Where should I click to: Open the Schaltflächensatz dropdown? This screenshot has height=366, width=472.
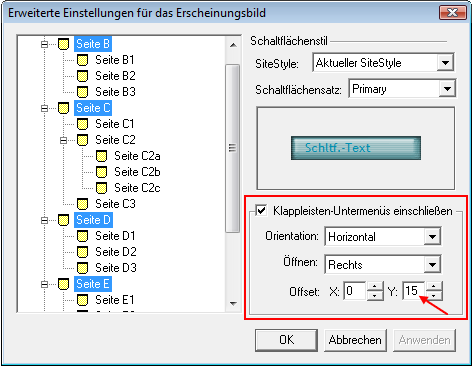click(x=447, y=89)
